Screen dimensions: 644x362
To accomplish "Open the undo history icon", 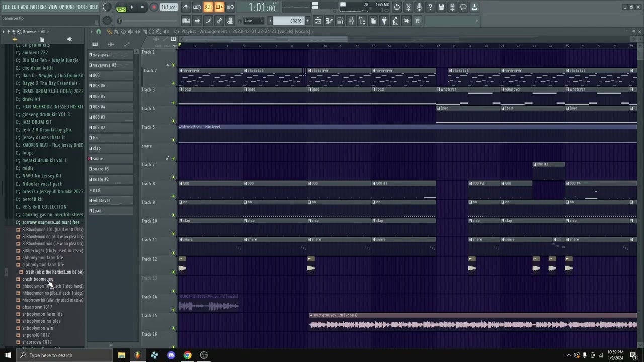I will click(x=397, y=7).
